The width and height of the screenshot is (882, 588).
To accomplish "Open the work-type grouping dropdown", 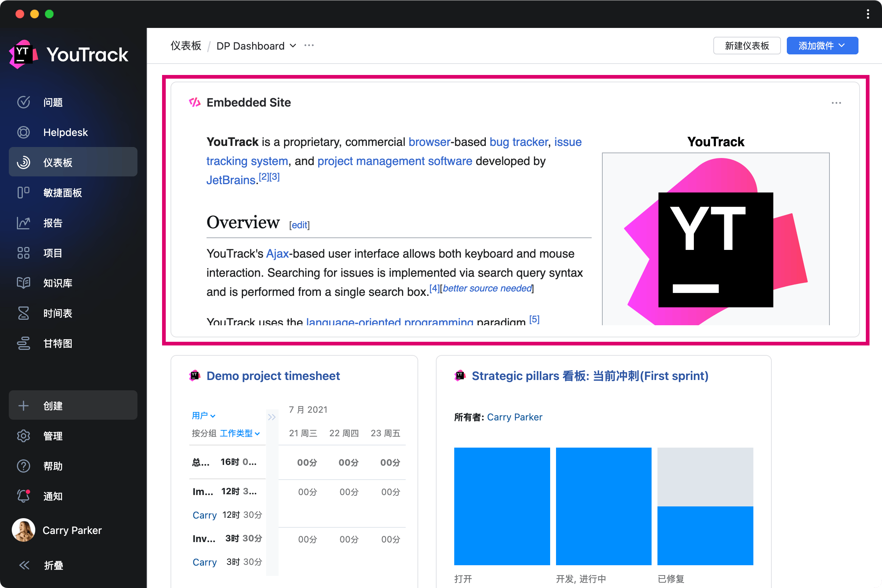I will (240, 434).
